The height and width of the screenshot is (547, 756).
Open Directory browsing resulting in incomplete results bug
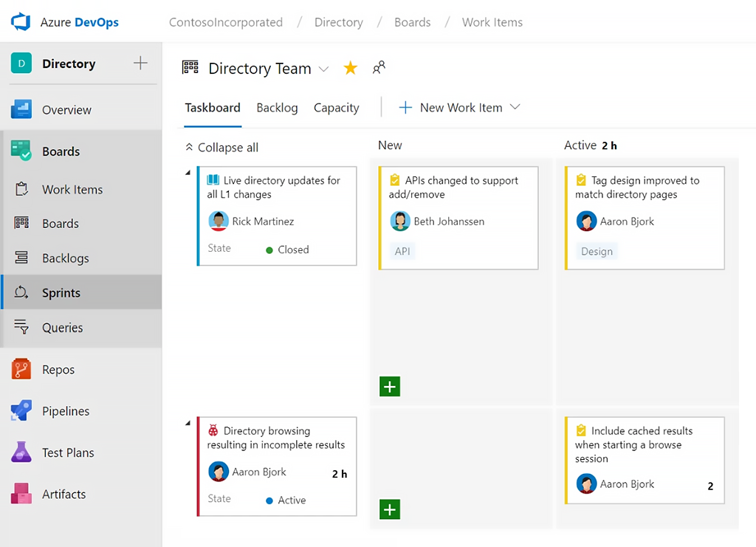click(x=276, y=438)
